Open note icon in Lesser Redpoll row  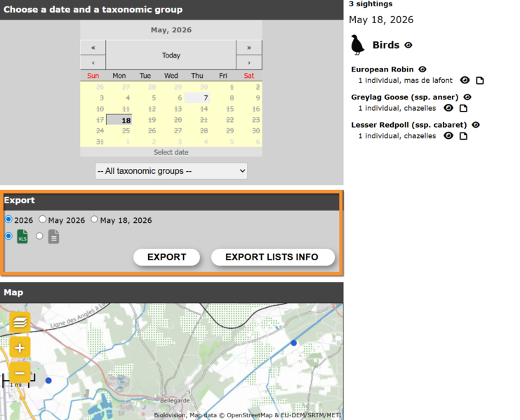463,136
